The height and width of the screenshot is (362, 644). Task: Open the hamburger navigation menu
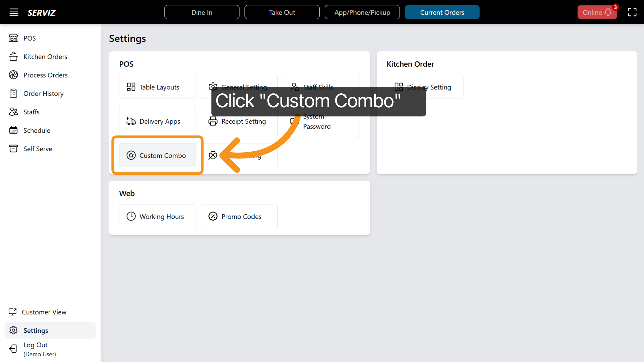pos(14,12)
